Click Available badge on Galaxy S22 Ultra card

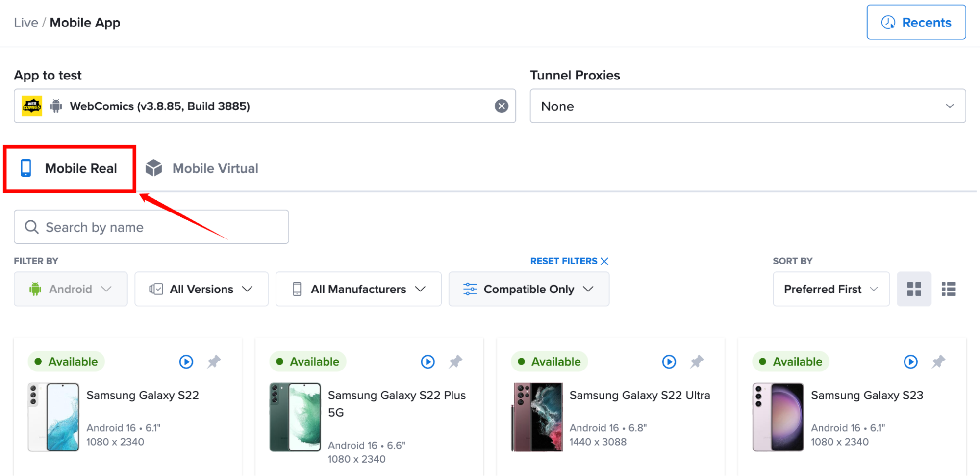pos(549,362)
